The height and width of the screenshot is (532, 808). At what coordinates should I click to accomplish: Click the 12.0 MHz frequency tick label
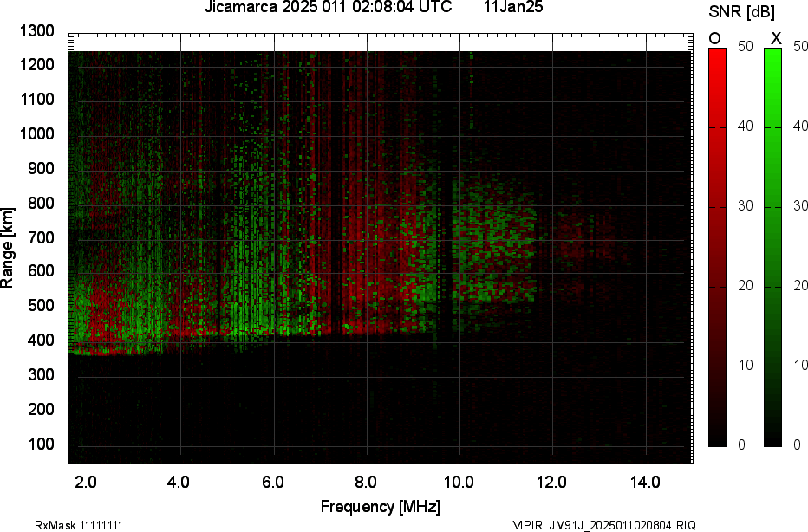point(552,482)
